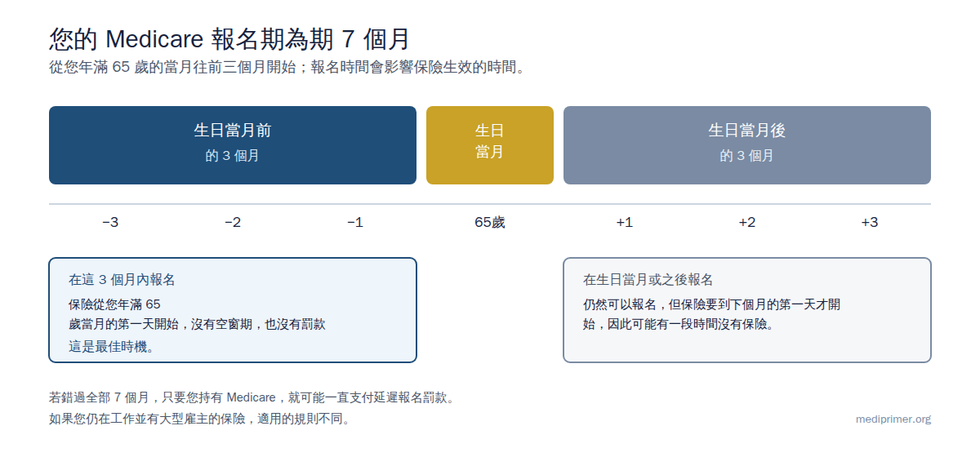The width and height of the screenshot is (980, 457).
Task: Click the footnote starting with 如果您仍在工作
Action: point(200,419)
